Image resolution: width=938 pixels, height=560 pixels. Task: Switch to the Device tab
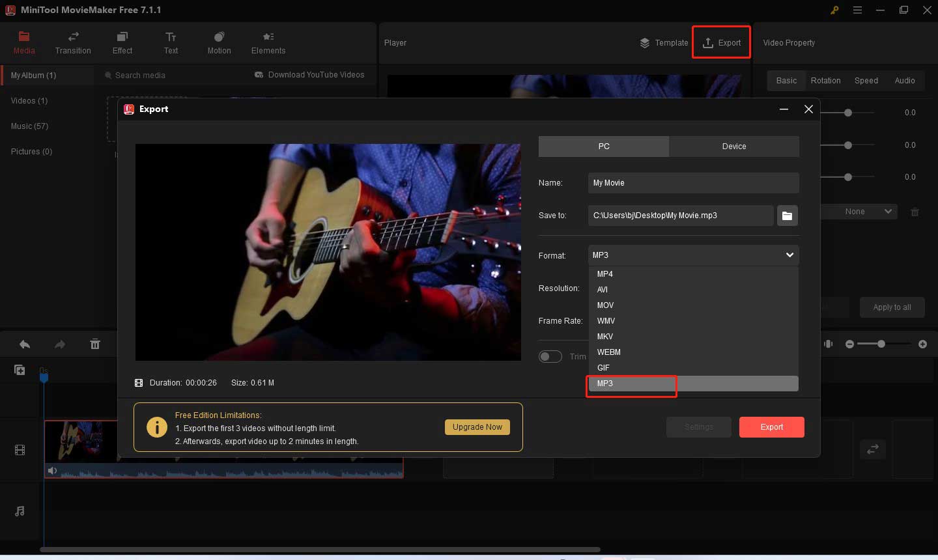[734, 146]
